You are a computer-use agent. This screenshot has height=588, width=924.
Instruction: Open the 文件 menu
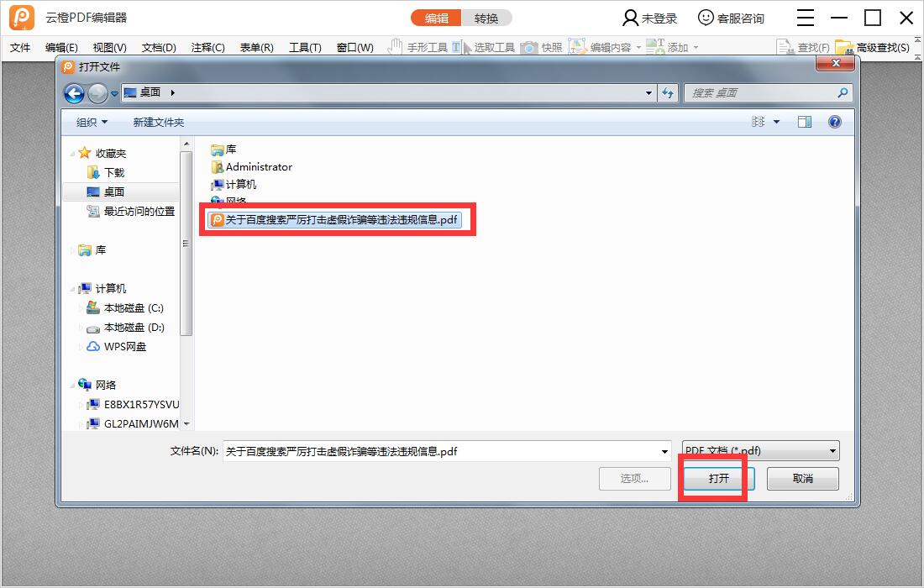pyautogui.click(x=20, y=47)
